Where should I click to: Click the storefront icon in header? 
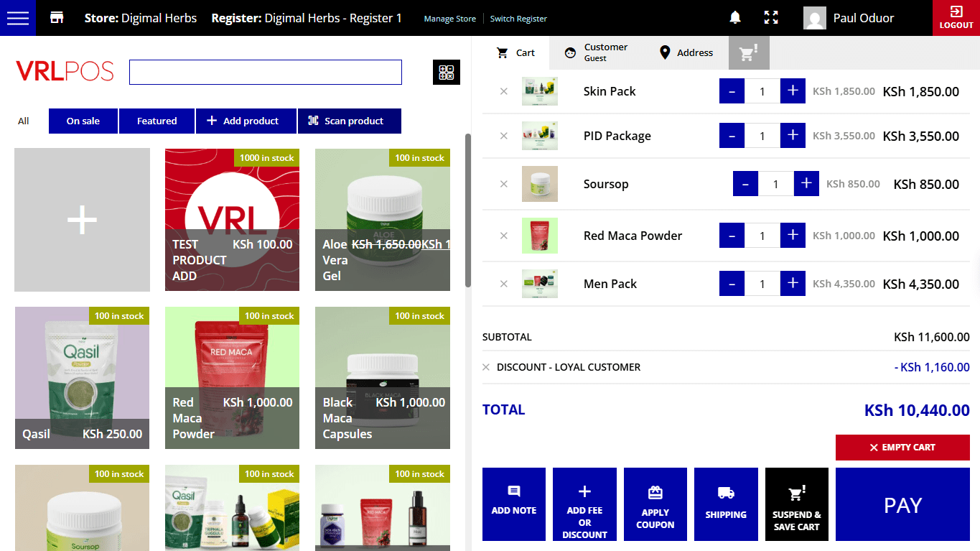[x=57, y=18]
